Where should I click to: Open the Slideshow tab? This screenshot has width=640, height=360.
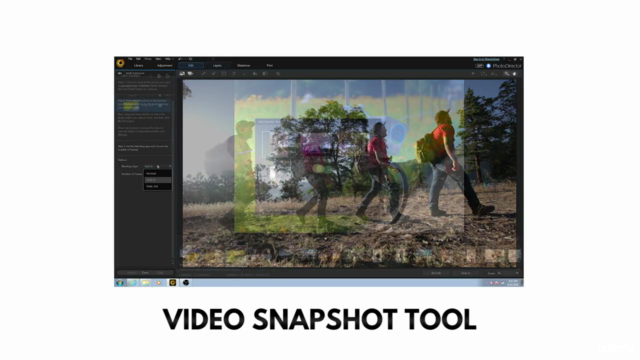[244, 66]
